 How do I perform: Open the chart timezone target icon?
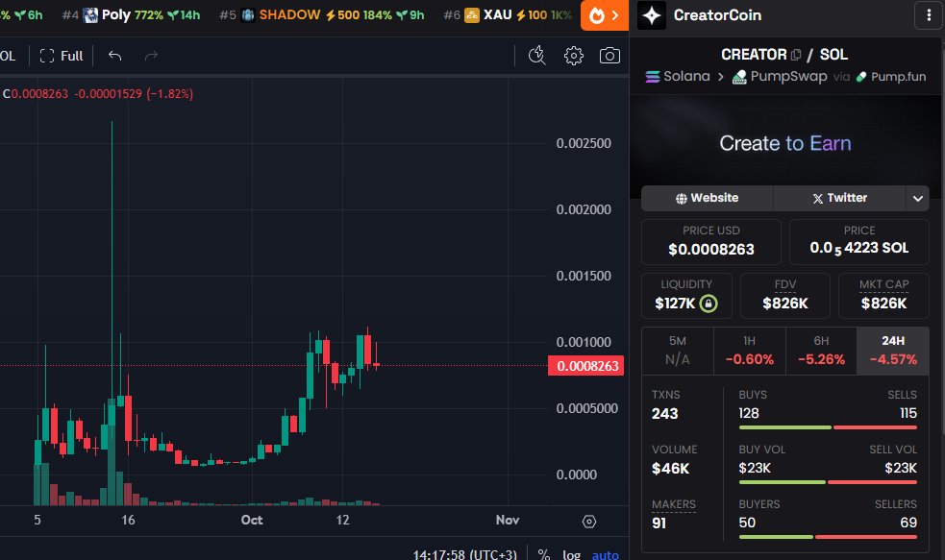[588, 522]
